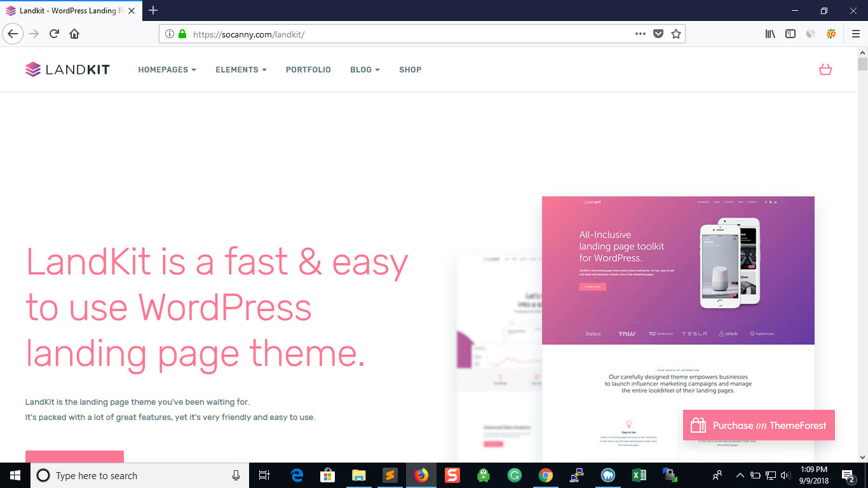Open Excel from the Windows taskbar

tap(639, 475)
